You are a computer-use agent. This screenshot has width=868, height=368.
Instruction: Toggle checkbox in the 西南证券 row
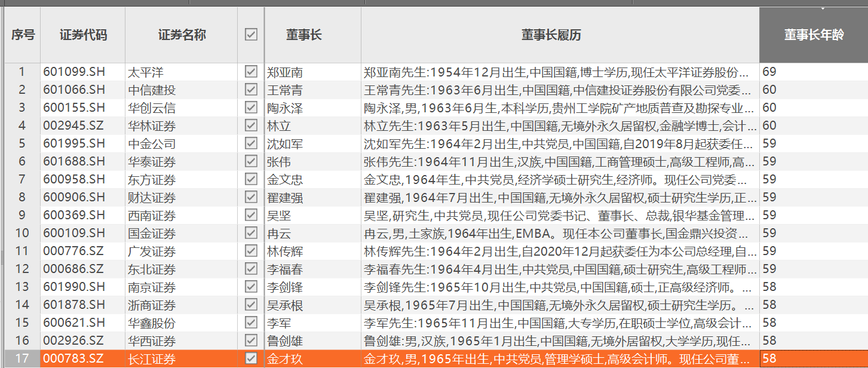point(251,215)
